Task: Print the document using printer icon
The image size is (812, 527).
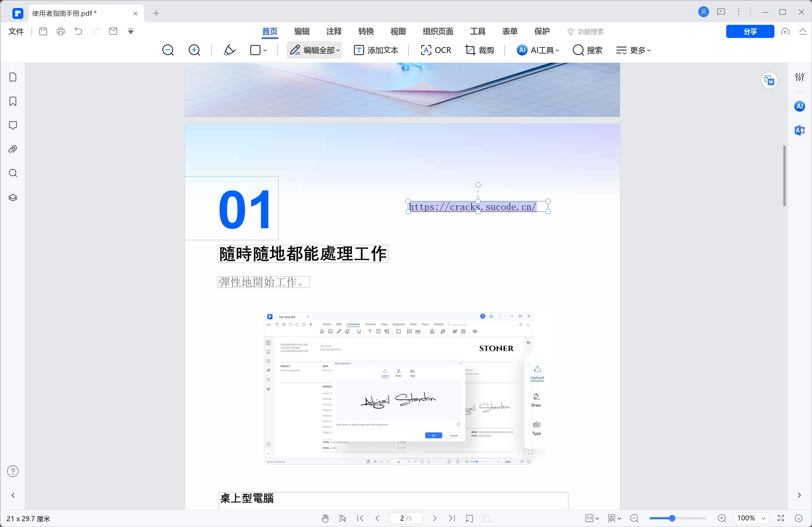Action: coord(61,31)
